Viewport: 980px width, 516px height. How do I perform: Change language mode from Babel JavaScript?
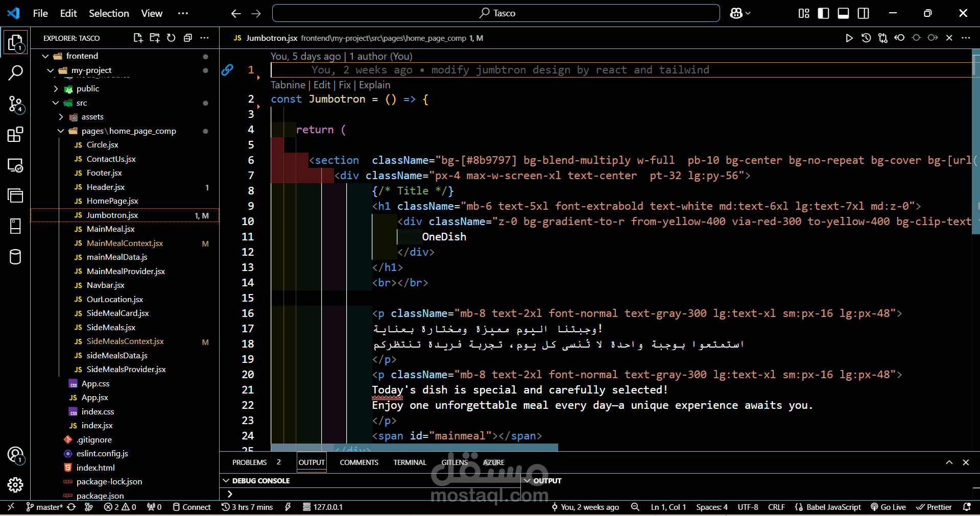coord(828,507)
